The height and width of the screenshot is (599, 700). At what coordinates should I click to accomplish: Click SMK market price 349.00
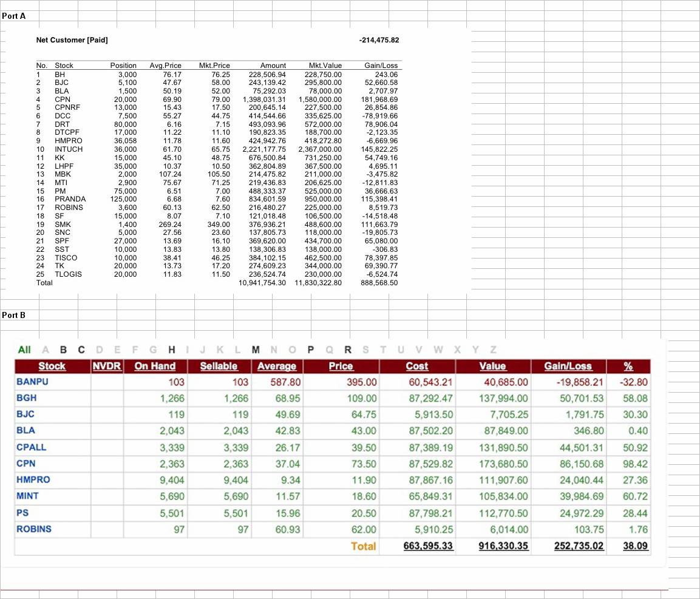[219, 224]
